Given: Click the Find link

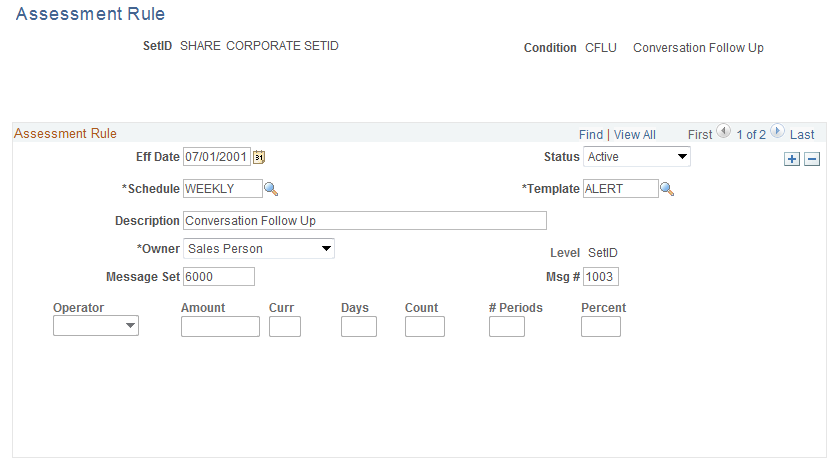Looking at the screenshot, I should (x=591, y=134).
